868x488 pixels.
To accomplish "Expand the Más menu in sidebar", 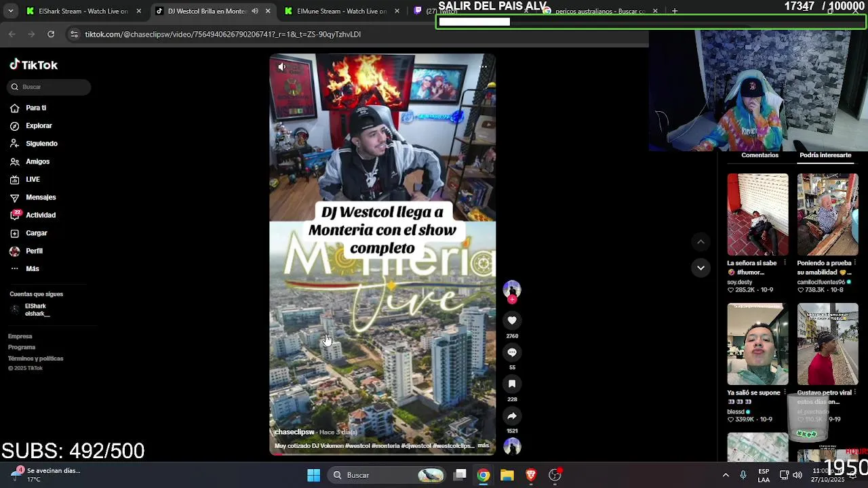I will tap(24, 269).
